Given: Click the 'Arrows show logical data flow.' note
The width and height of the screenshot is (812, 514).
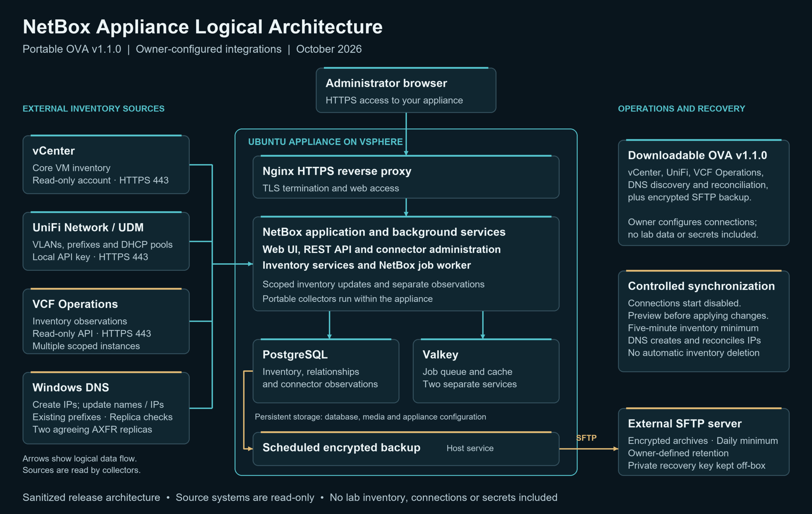Looking at the screenshot, I should [x=80, y=459].
